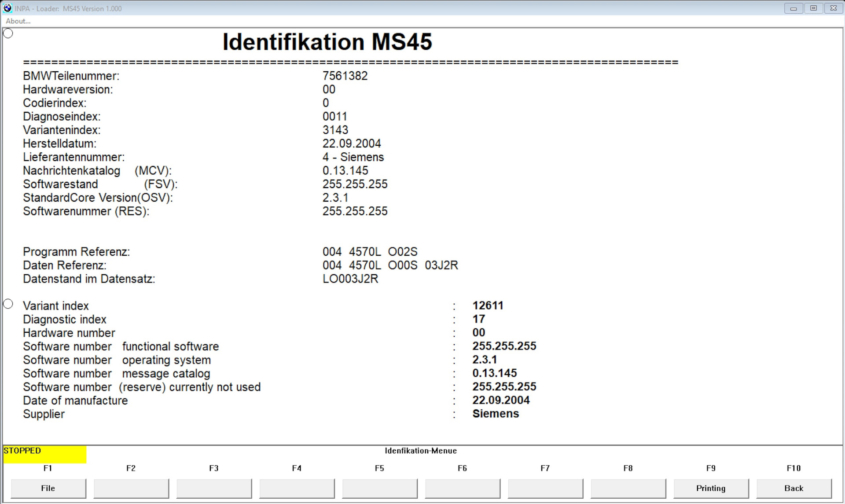
Task: Select the radio circle beside Identifikation MS45 heading
Action: [8, 33]
